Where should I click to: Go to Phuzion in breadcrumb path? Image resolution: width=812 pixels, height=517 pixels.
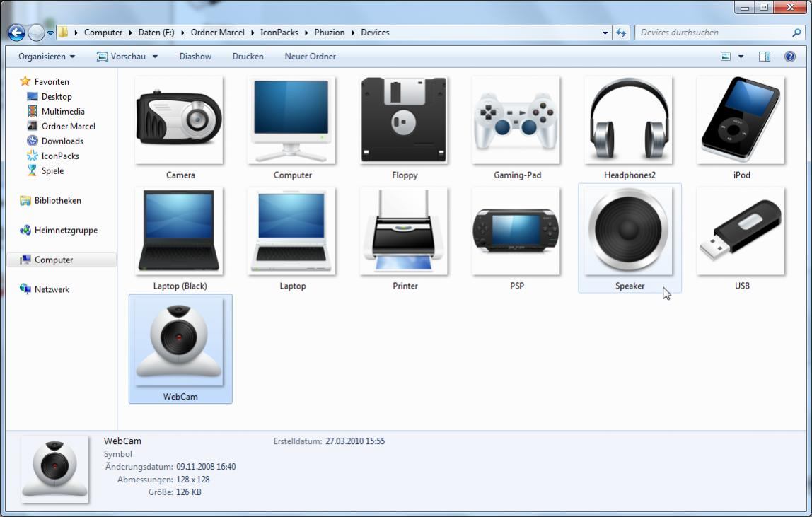(330, 33)
